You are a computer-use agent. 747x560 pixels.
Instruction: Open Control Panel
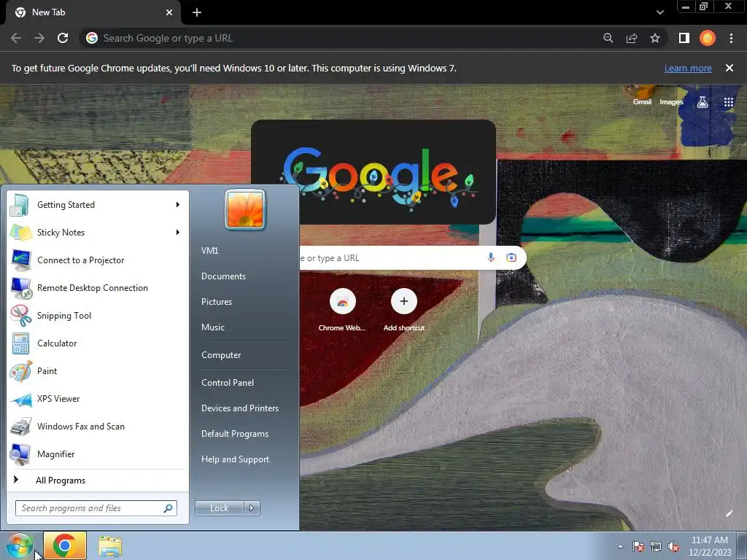click(x=228, y=383)
